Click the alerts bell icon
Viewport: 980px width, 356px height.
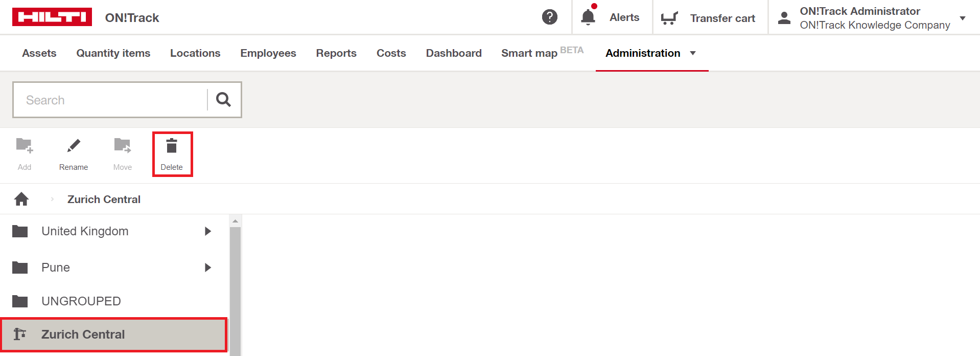point(588,17)
